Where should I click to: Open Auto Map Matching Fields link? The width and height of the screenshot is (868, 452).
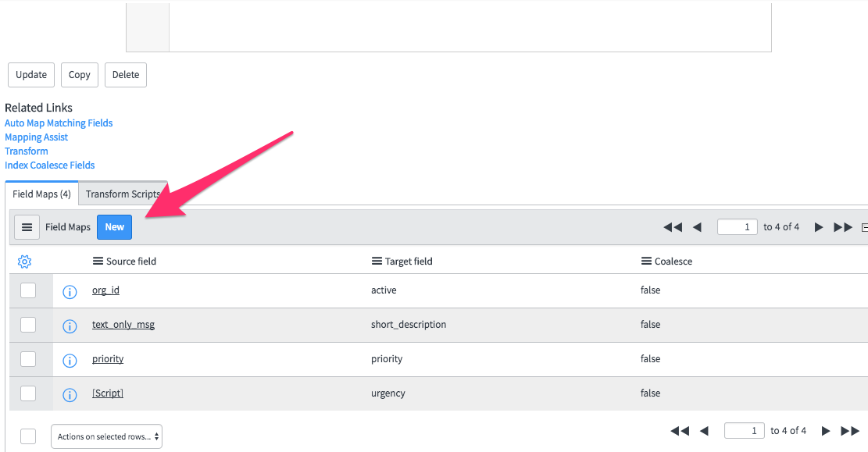tap(59, 123)
